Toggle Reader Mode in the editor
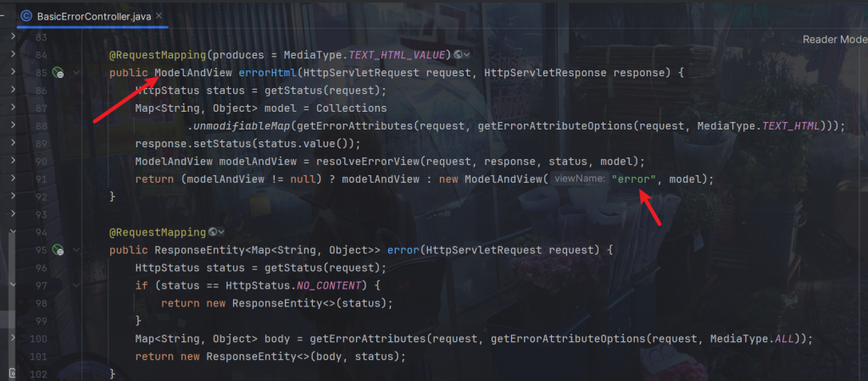The image size is (868, 381). pos(834,40)
